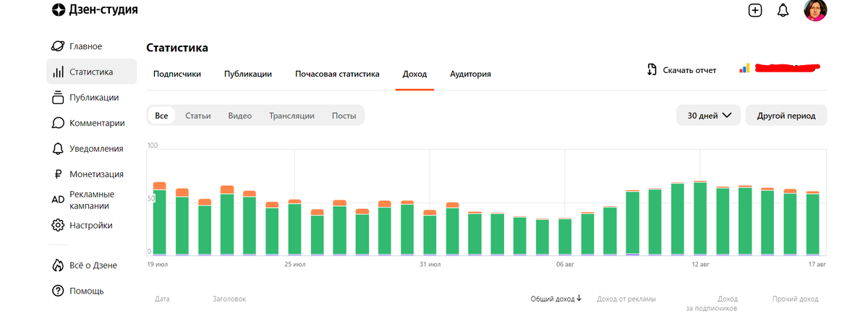Open the create publication plus icon
The image size is (868, 332).
coord(755,10)
